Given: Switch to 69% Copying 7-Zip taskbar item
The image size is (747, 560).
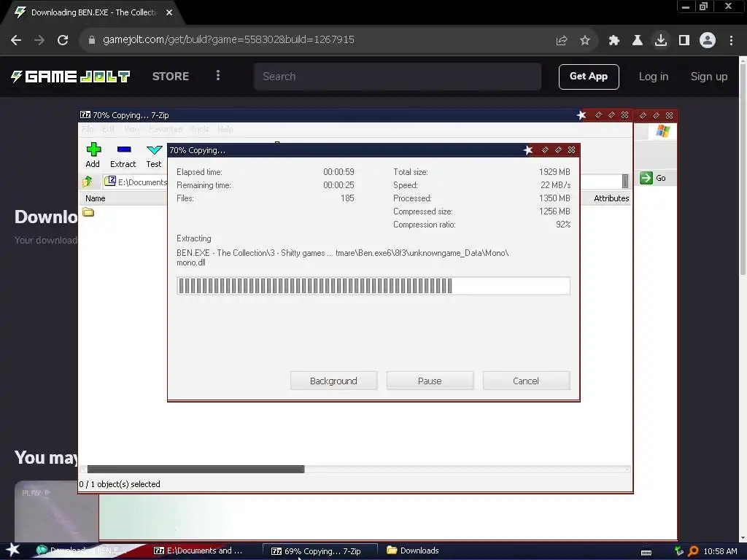Looking at the screenshot, I should click(320, 551).
